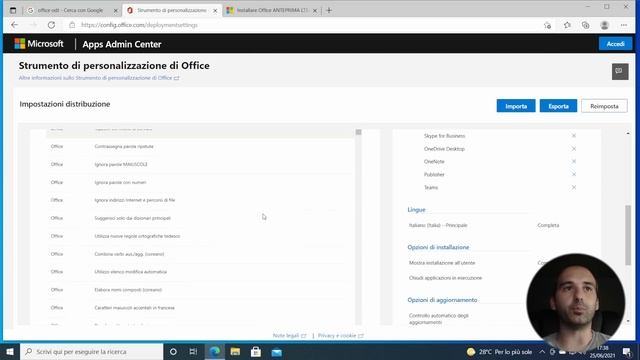Select the Ignora indirizzi Internet row

coord(200,200)
